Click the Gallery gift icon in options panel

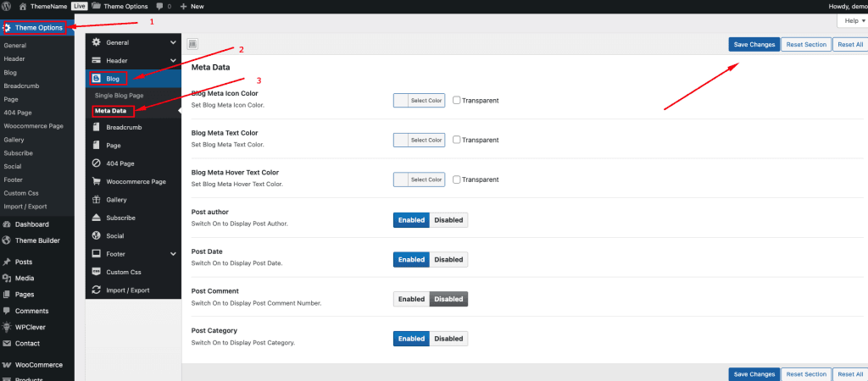tap(97, 200)
